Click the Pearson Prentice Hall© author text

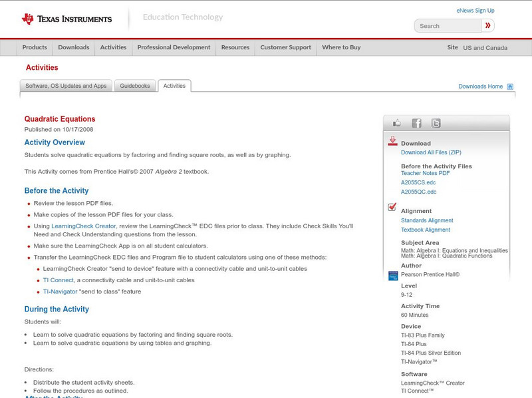(430, 275)
